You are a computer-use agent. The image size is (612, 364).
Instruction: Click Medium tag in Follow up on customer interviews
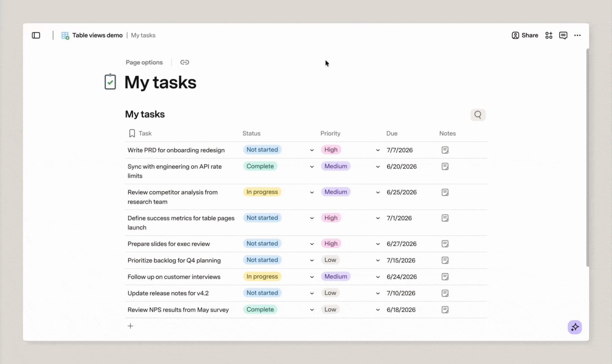(x=336, y=276)
